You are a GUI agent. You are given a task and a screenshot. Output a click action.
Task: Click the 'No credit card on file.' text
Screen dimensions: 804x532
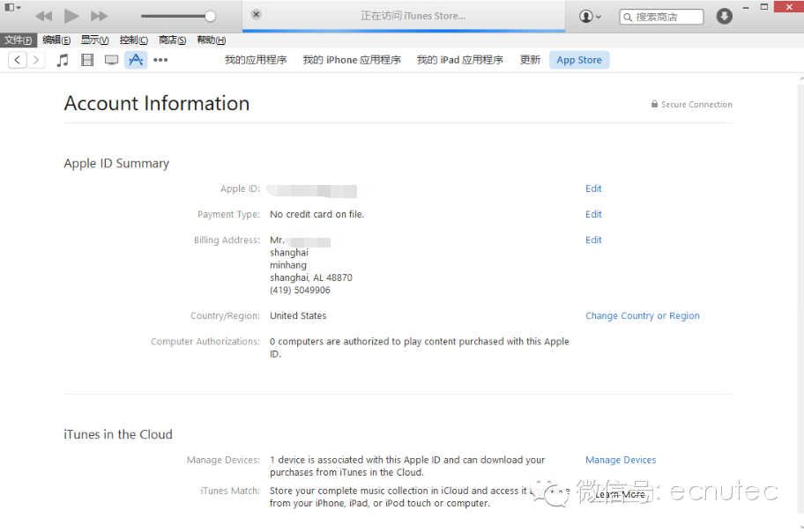316,214
